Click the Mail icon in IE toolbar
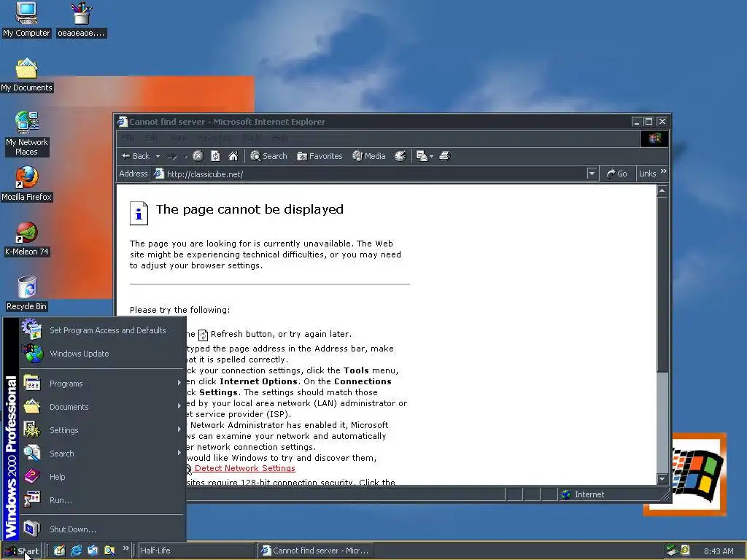This screenshot has height=560, width=747. (x=422, y=156)
